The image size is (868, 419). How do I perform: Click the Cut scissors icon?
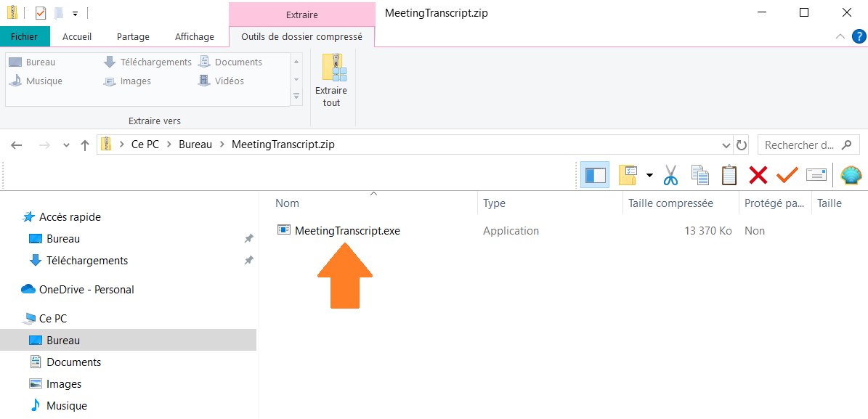[670, 176]
